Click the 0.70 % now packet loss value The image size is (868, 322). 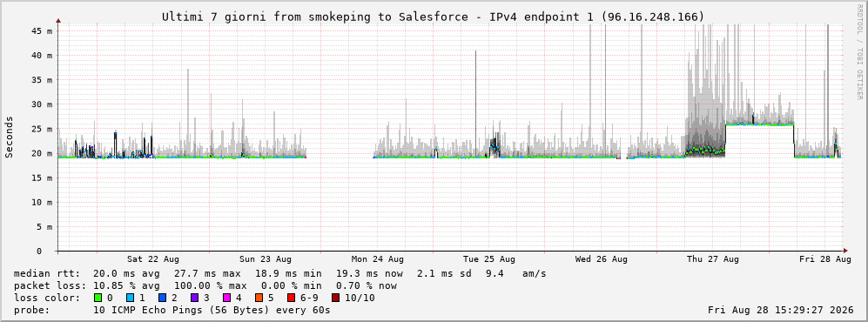[x=367, y=286]
